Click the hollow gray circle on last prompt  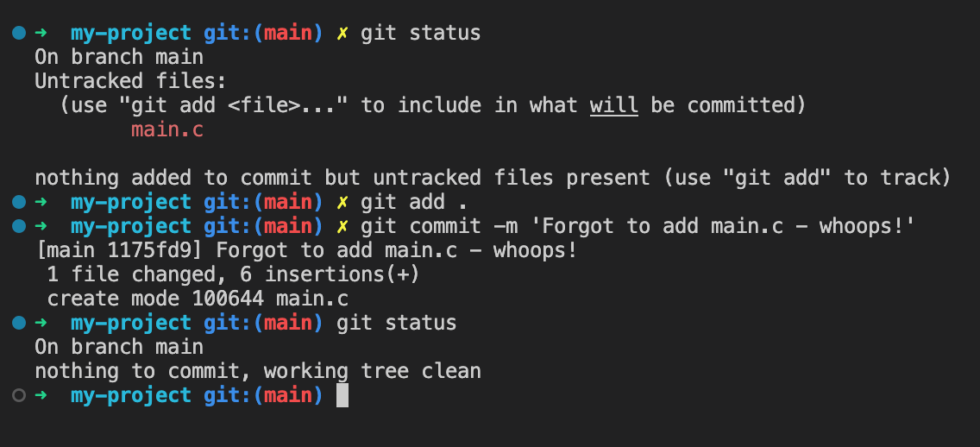(19, 395)
